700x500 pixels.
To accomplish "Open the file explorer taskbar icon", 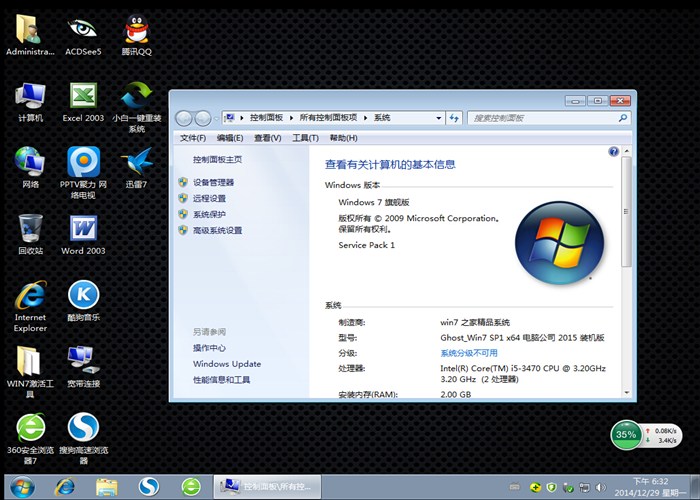I will point(106,487).
